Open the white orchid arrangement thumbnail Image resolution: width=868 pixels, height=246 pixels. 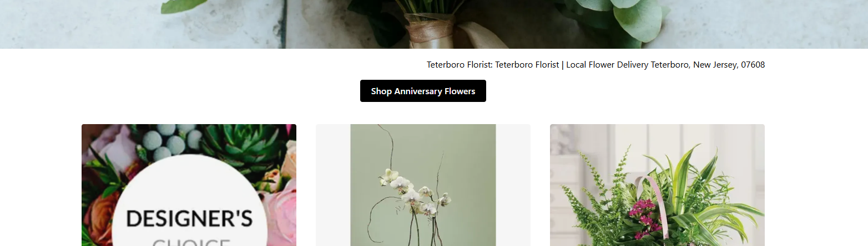coord(423,185)
